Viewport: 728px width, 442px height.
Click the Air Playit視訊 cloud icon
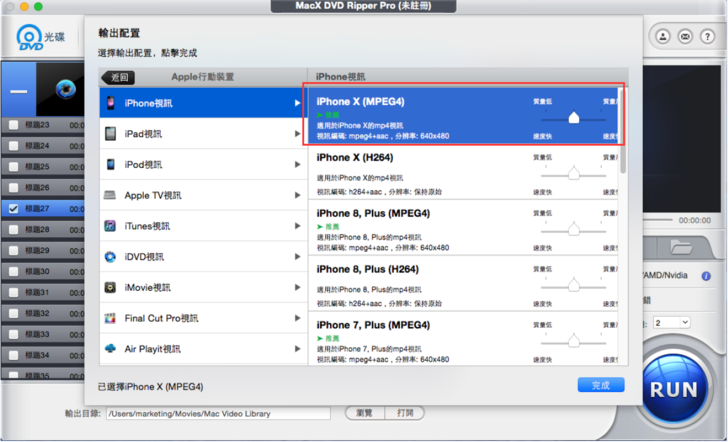110,348
